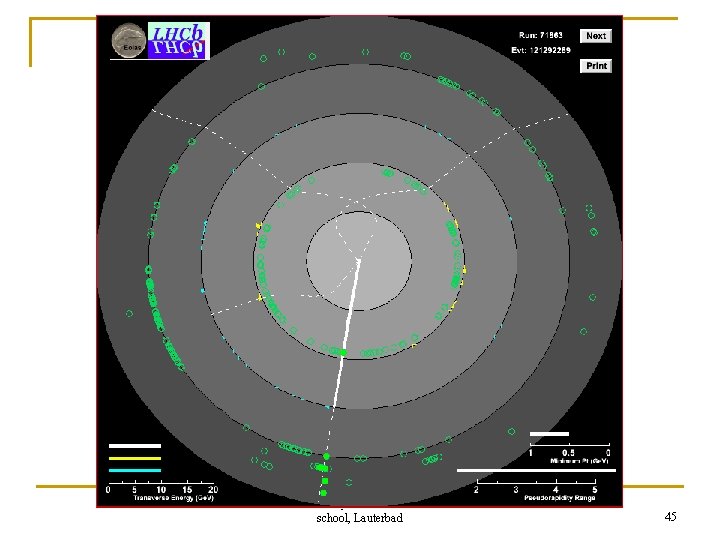Click the 0.5 tick on Pt scale
This screenshot has width=720, height=540.
pyautogui.click(x=568, y=453)
